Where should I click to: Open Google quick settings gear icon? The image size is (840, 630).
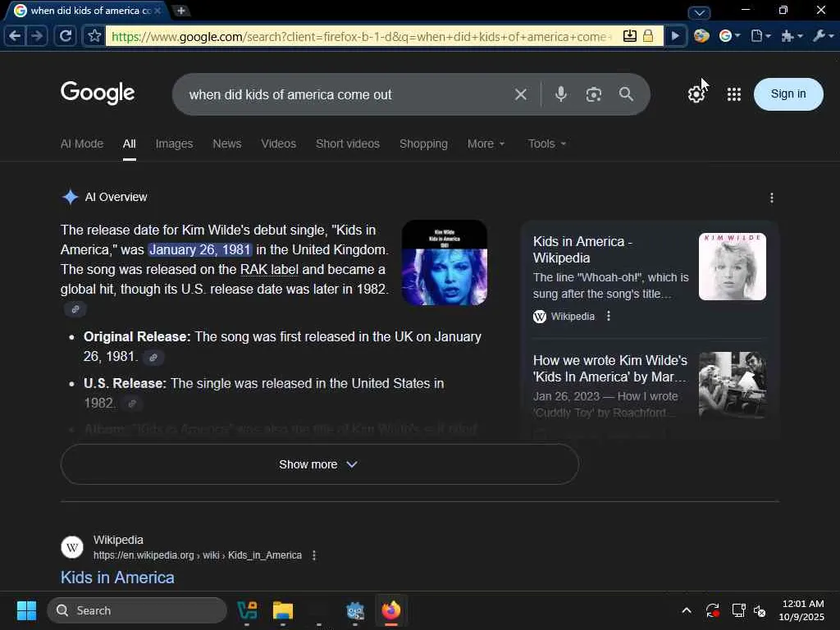pos(696,94)
